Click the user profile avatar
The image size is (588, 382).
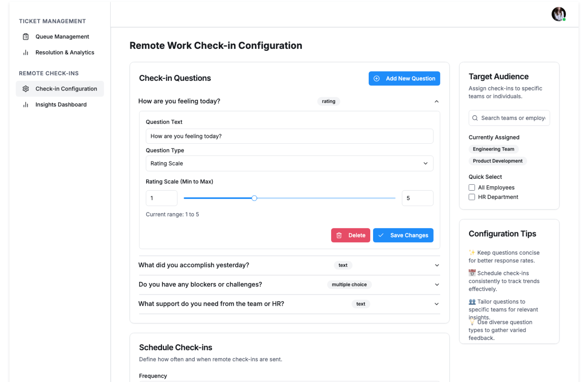[x=558, y=14]
